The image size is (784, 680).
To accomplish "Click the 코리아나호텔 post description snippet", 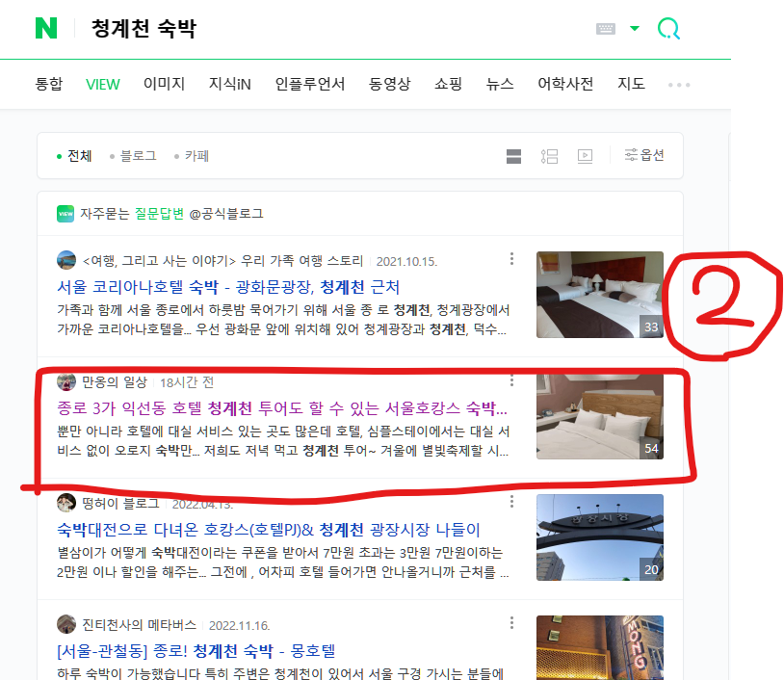I will pos(283,320).
